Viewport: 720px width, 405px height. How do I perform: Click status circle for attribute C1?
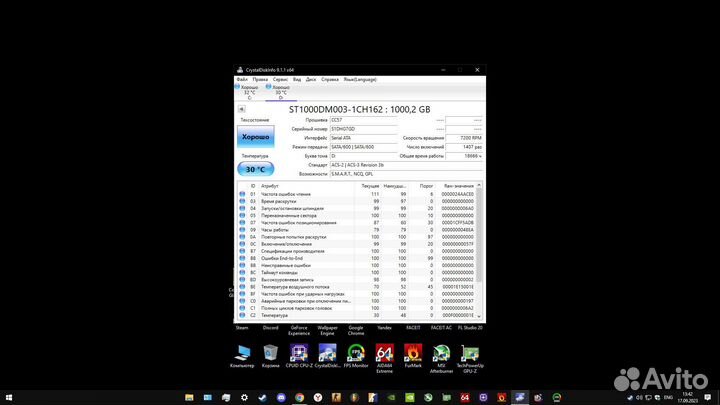click(x=242, y=308)
